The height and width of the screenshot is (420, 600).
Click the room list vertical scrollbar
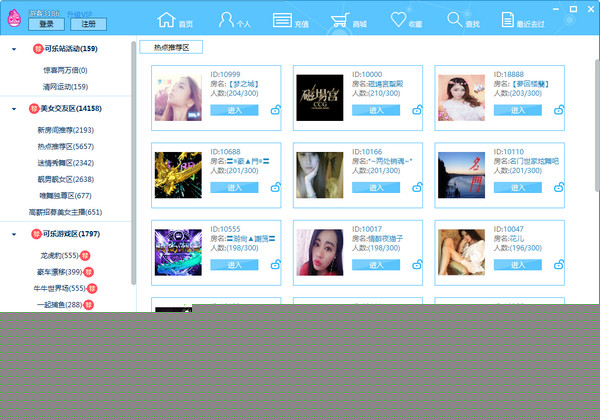(597, 125)
